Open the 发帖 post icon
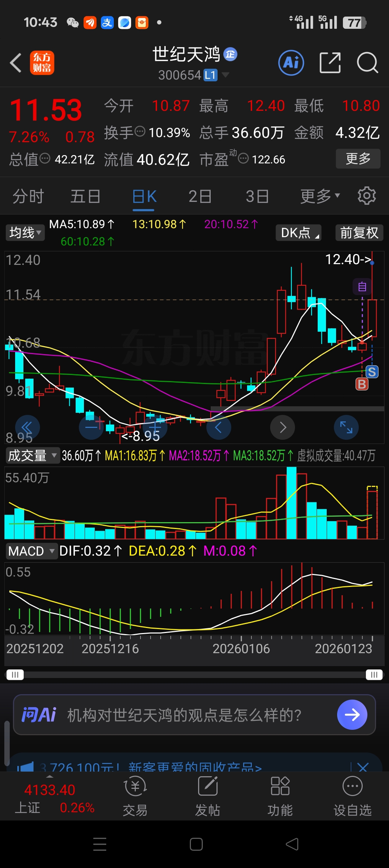The image size is (389, 868). point(208,797)
